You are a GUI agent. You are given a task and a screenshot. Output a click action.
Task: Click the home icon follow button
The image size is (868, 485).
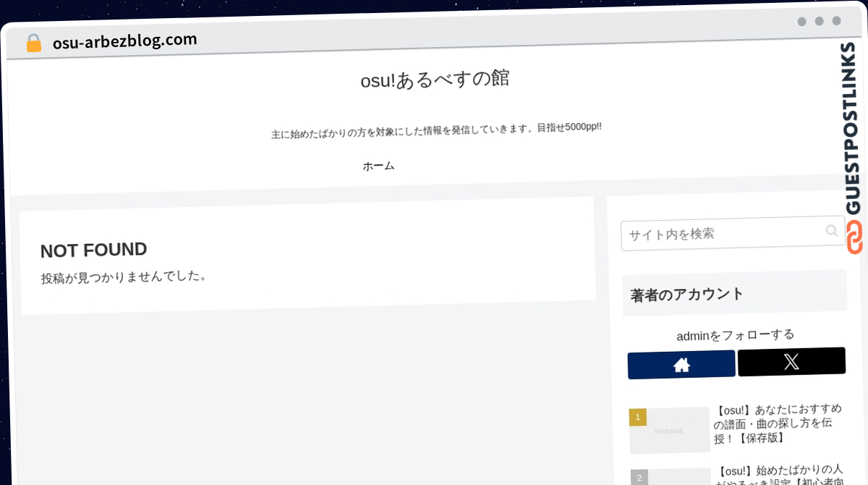click(x=681, y=364)
